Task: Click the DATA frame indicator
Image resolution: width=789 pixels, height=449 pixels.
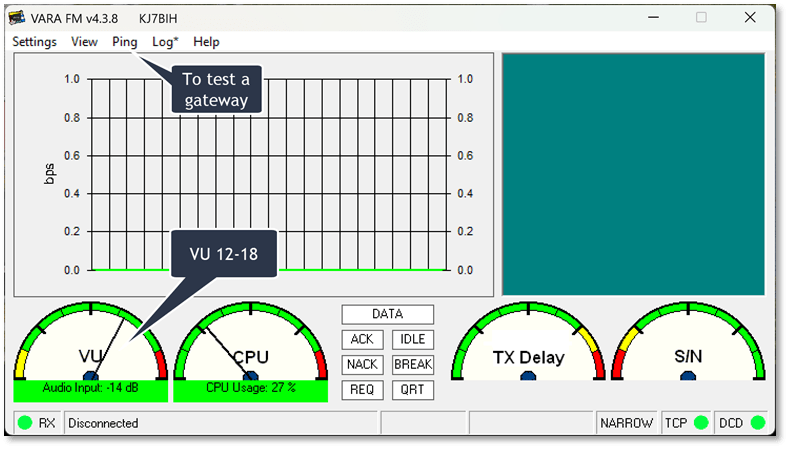Action: 387,314
